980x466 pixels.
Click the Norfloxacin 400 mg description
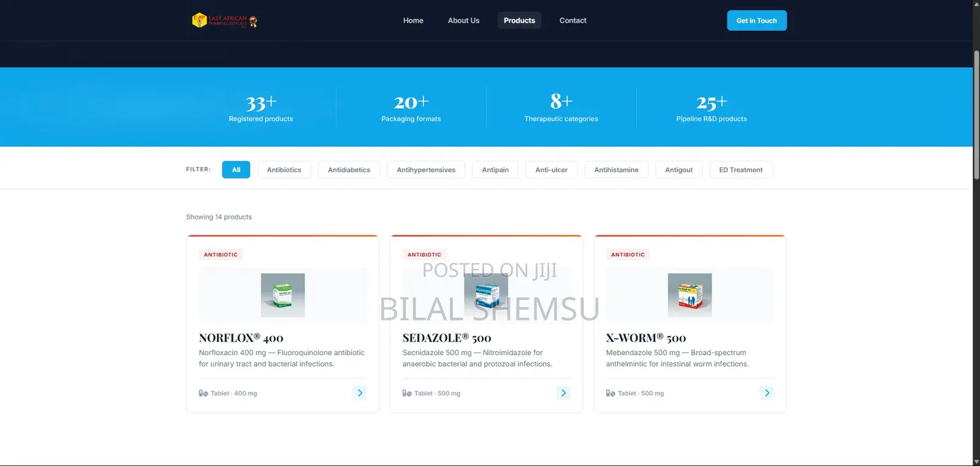(281, 358)
